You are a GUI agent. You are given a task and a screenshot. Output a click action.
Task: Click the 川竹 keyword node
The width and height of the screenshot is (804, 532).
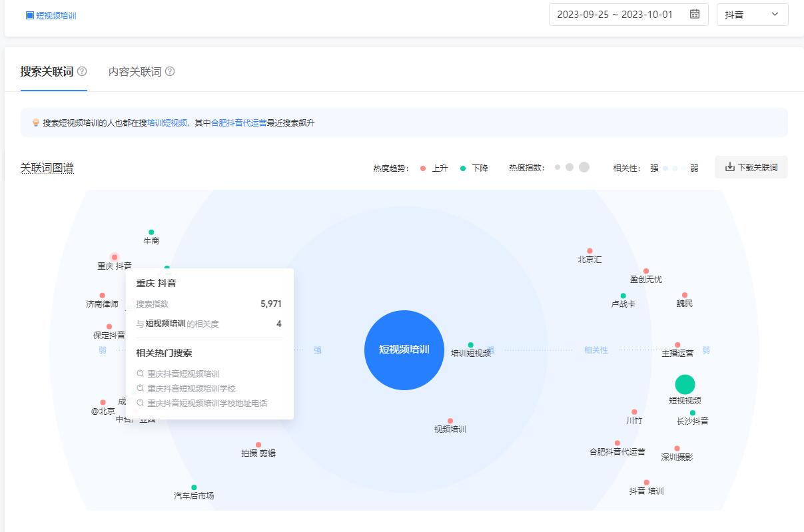coord(634,412)
